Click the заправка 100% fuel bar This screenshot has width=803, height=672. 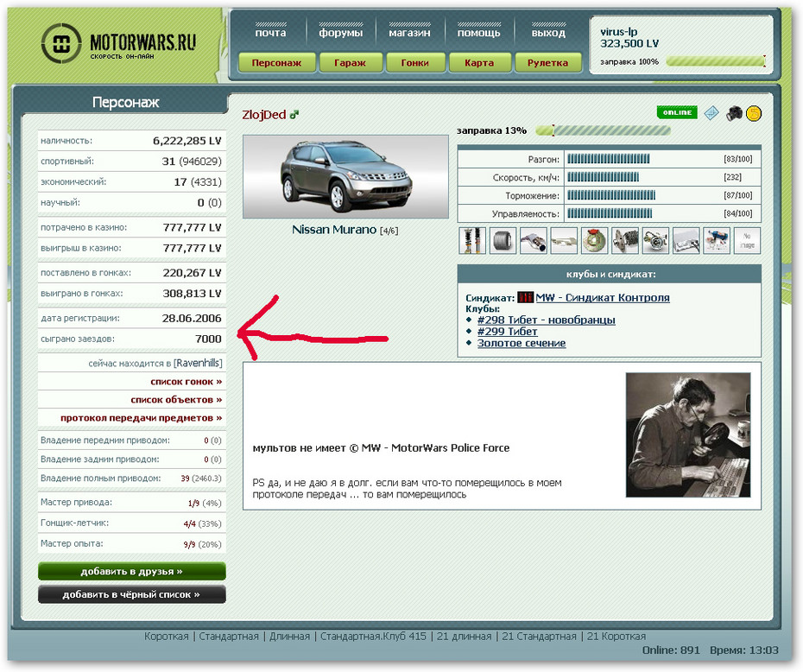716,61
